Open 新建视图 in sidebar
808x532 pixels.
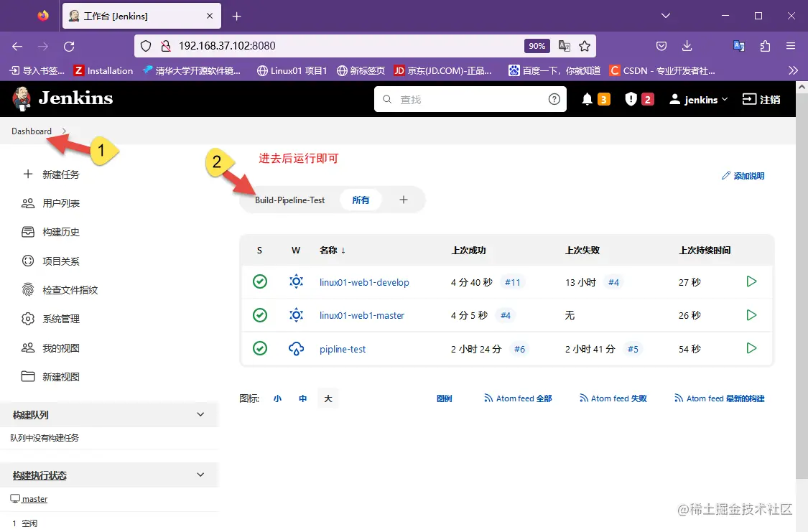(51, 377)
